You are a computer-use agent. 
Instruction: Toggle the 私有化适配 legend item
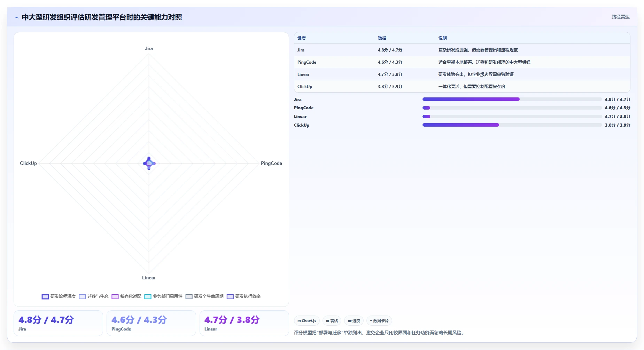126,296
